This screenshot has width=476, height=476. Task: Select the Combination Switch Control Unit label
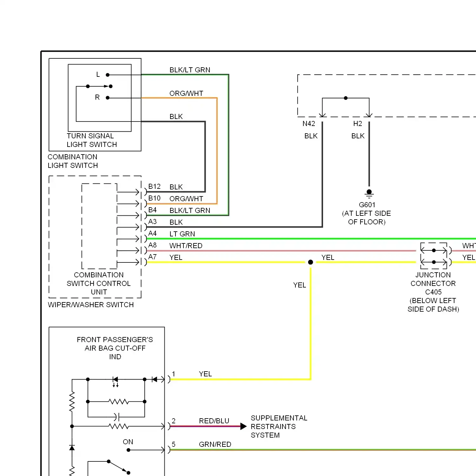[x=99, y=283]
